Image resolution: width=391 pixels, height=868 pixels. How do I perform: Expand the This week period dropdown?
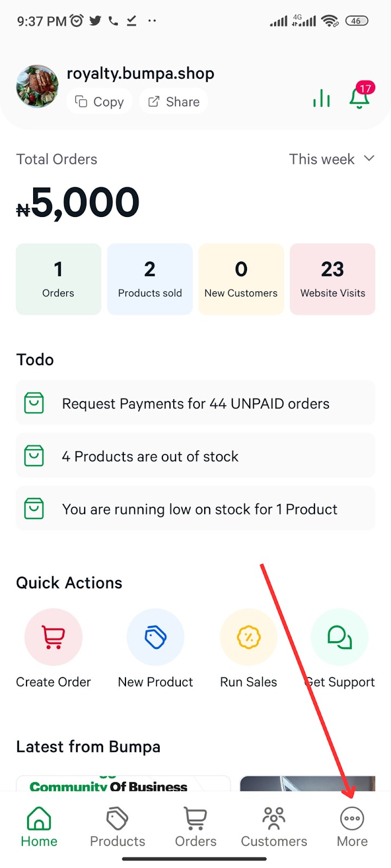[x=331, y=159]
